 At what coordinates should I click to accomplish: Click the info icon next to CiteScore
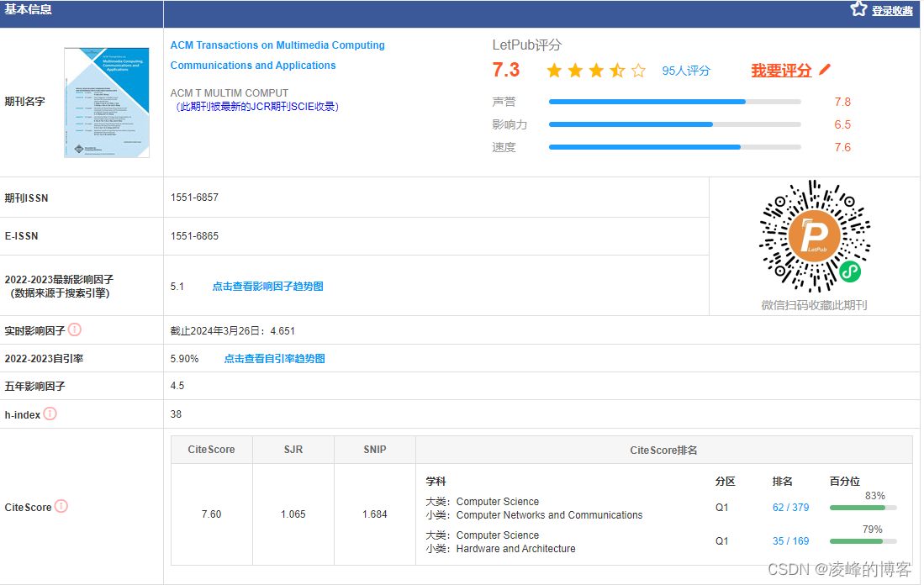[61, 506]
